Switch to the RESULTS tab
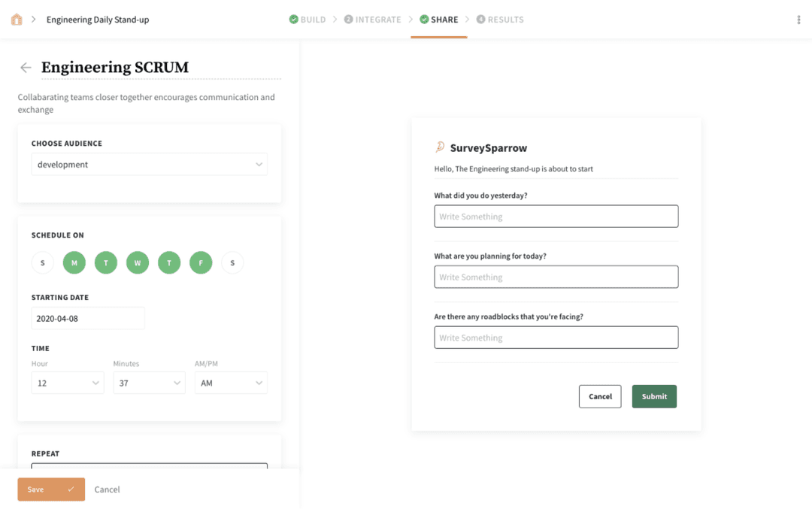This screenshot has height=509, width=812. (x=500, y=20)
